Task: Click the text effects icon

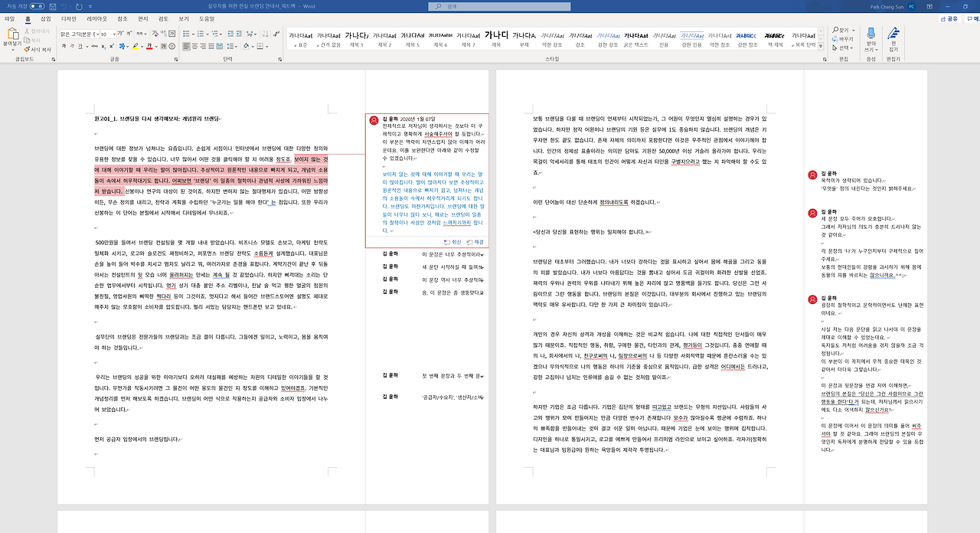Action: (122, 46)
